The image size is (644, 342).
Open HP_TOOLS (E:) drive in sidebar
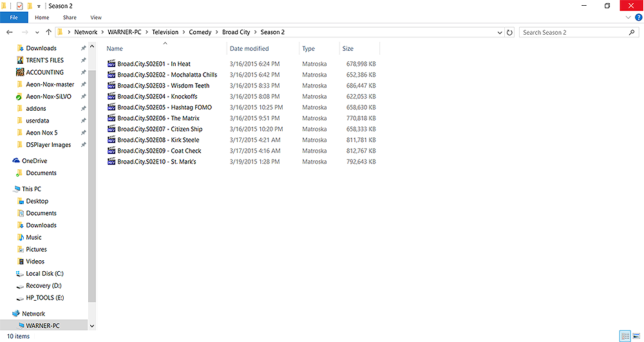[45, 298]
